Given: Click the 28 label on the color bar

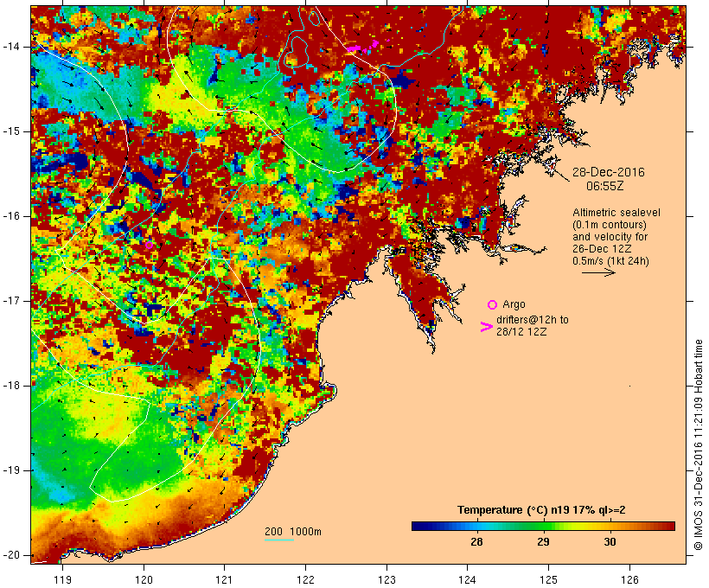Looking at the screenshot, I should pos(476,541).
